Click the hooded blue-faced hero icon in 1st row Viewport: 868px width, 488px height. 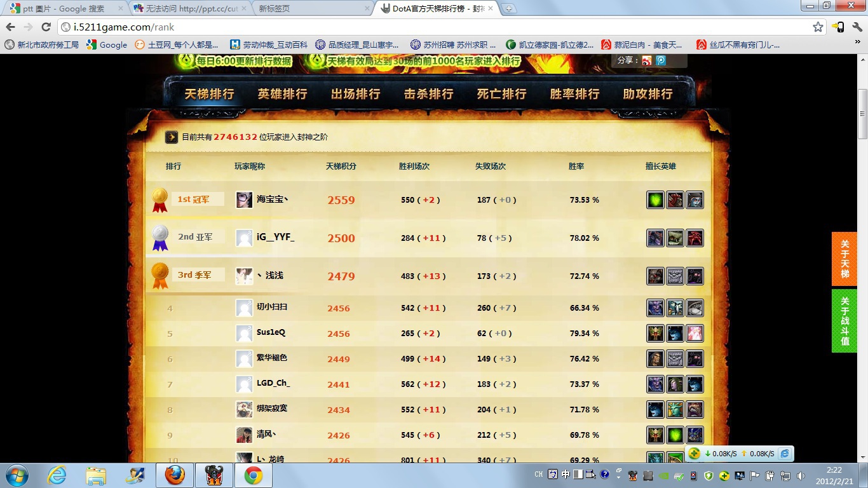click(x=695, y=200)
